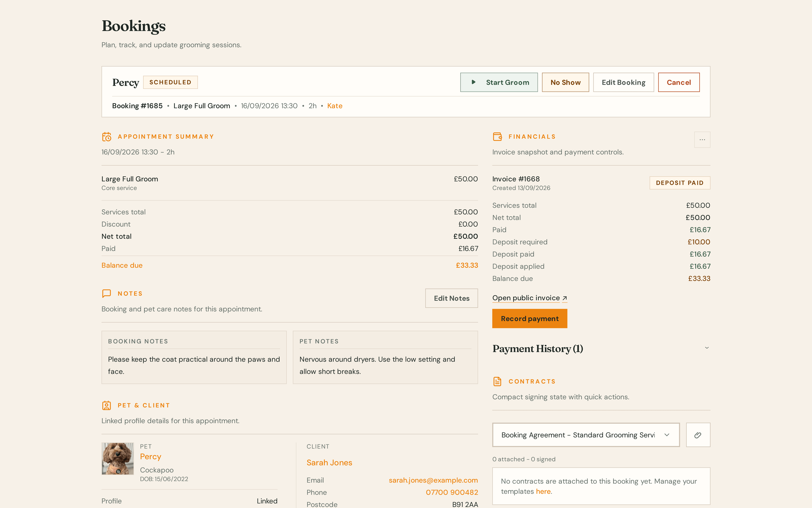This screenshot has height=508, width=812.
Task: Click the Discount £0.00 value
Action: [x=468, y=224]
